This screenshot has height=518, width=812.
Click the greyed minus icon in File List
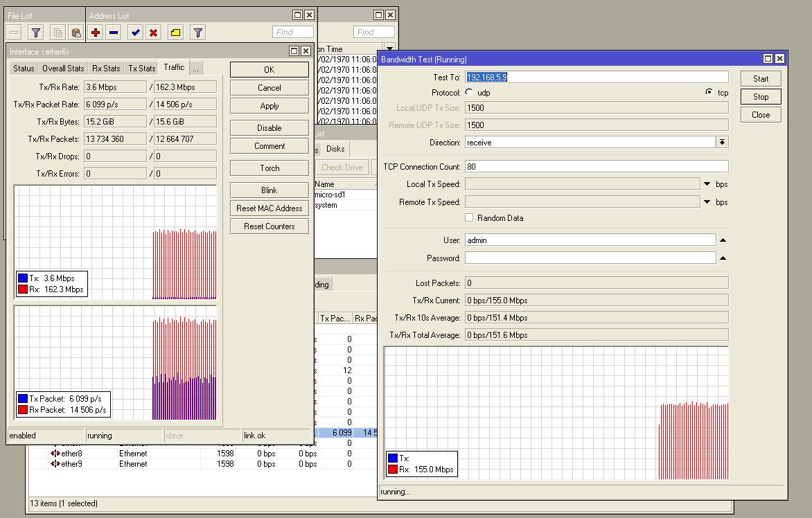pyautogui.click(x=14, y=33)
